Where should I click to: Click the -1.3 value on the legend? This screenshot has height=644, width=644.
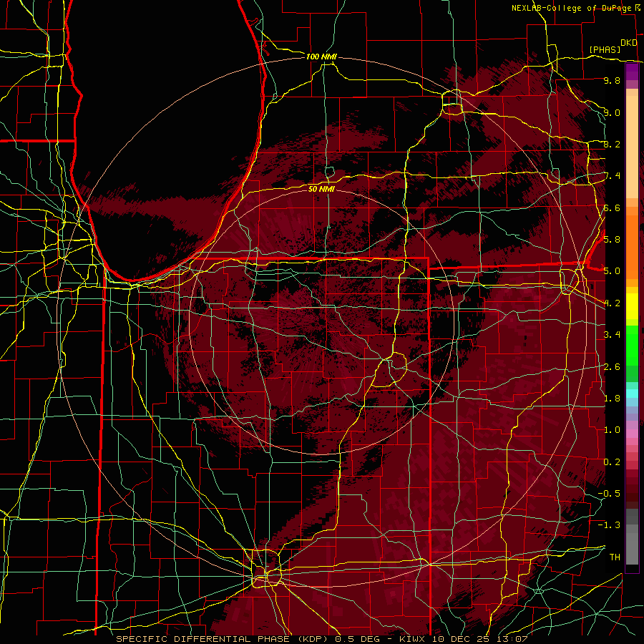tap(609, 525)
